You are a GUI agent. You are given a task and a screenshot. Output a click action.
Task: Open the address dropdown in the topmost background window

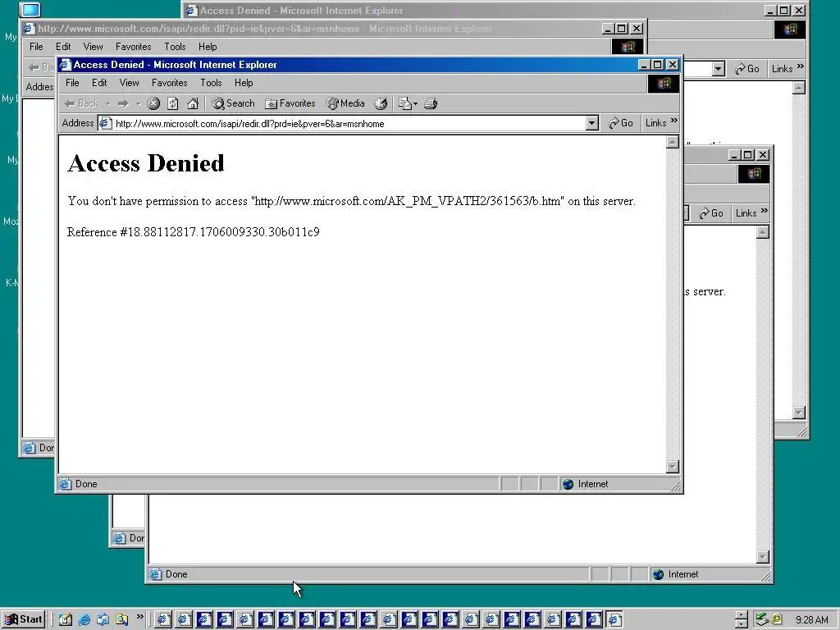click(x=719, y=69)
